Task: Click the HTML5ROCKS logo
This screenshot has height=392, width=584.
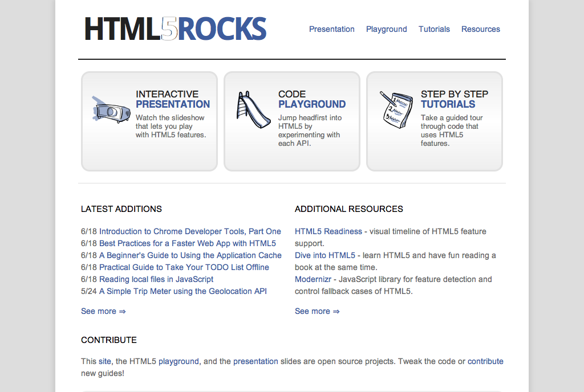Action: (176, 28)
